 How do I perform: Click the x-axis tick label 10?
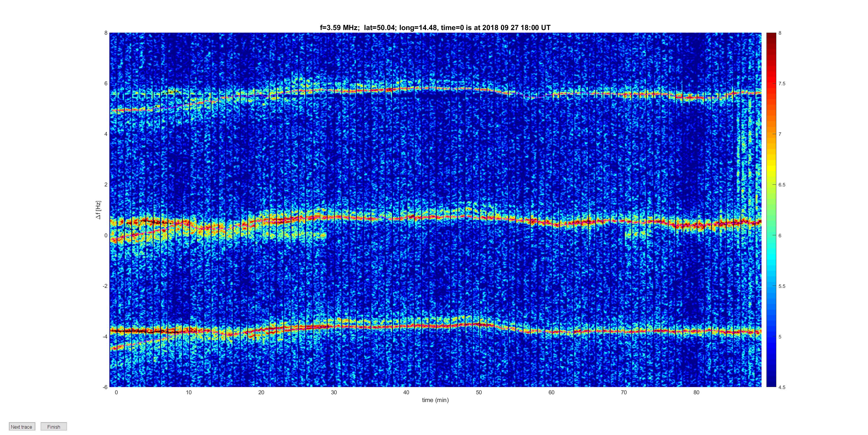[189, 392]
